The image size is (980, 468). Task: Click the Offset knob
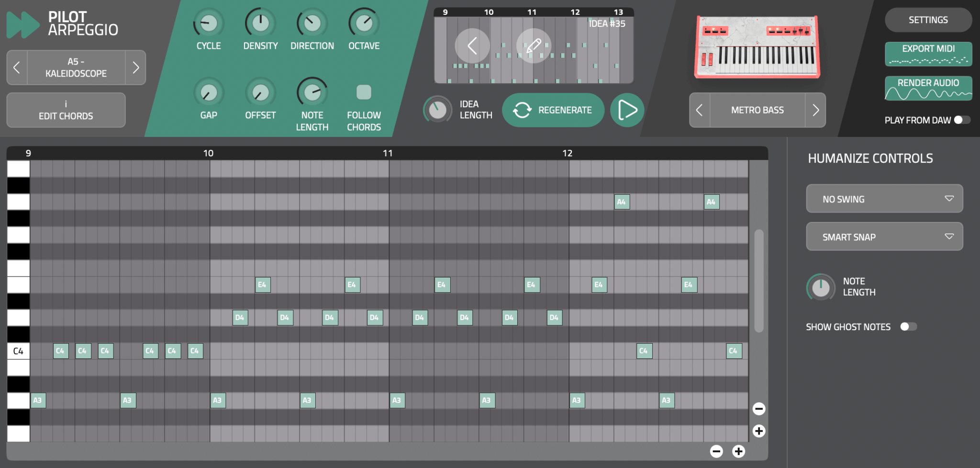(260, 92)
